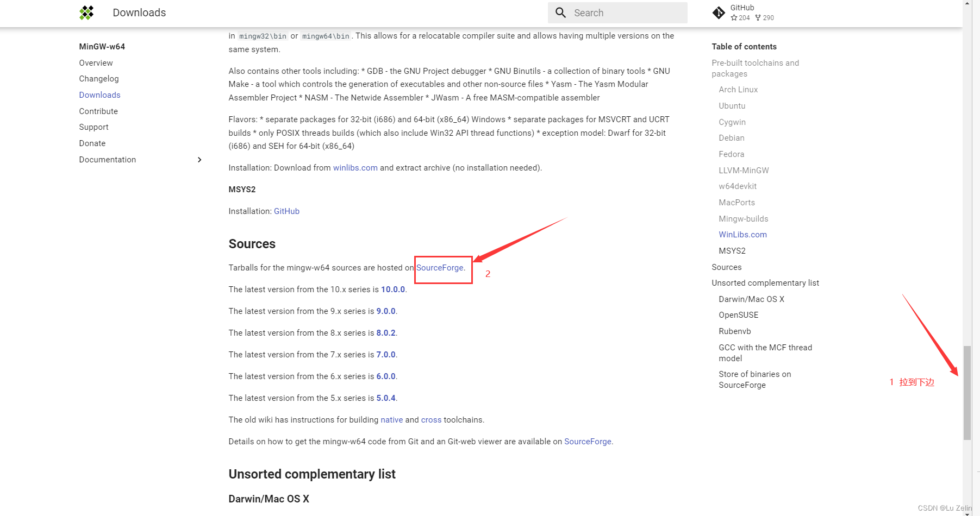Click the Darwin/Mac OS X subheading
The image size is (980, 516).
(x=269, y=499)
